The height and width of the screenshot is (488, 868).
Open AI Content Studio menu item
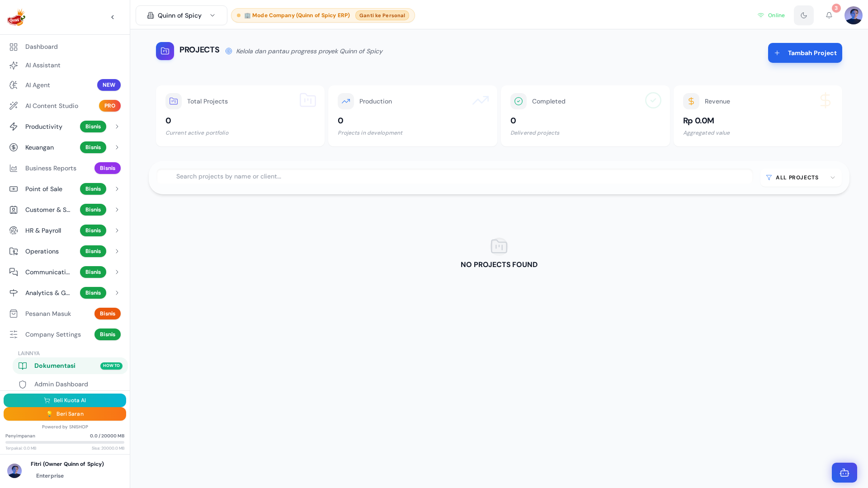[65, 106]
